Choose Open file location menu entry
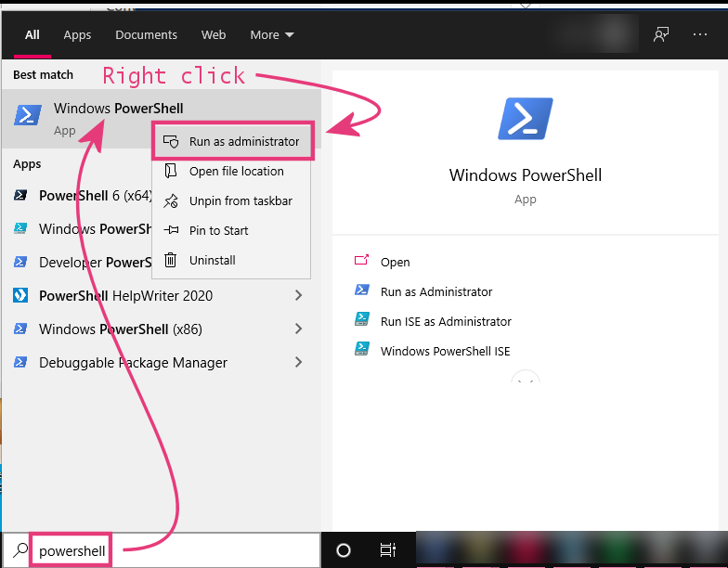Image resolution: width=728 pixels, height=568 pixels. point(231,171)
